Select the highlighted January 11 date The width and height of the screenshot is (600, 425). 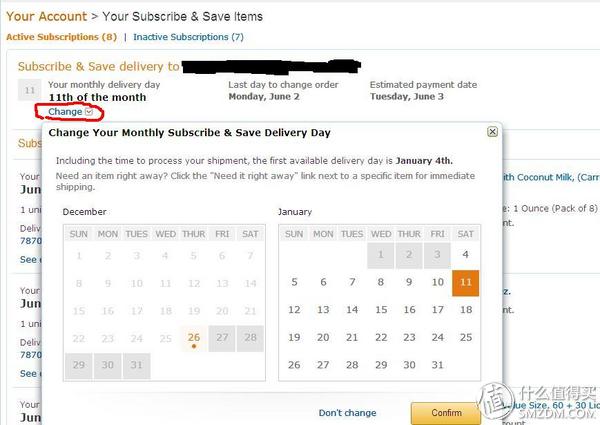pyautogui.click(x=465, y=283)
